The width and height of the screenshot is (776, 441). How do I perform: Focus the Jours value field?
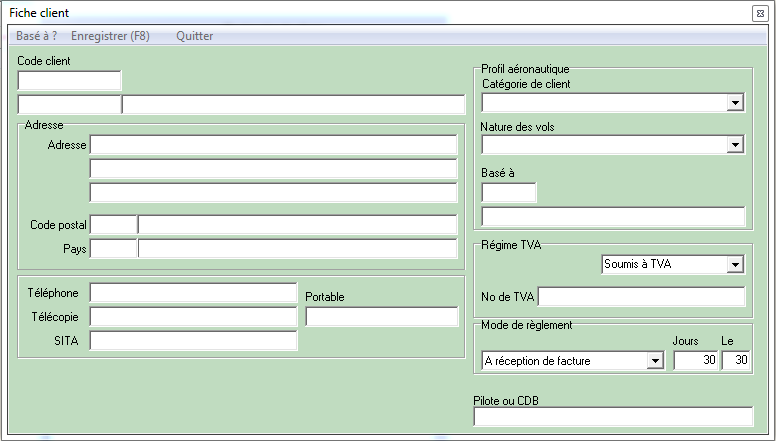coord(695,360)
